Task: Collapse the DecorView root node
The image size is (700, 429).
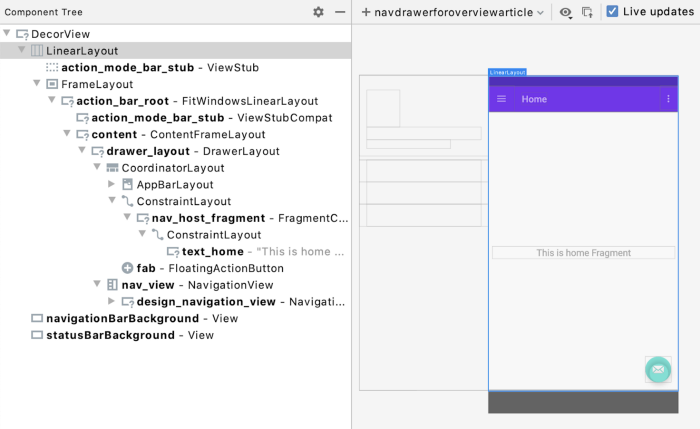Action: point(8,33)
